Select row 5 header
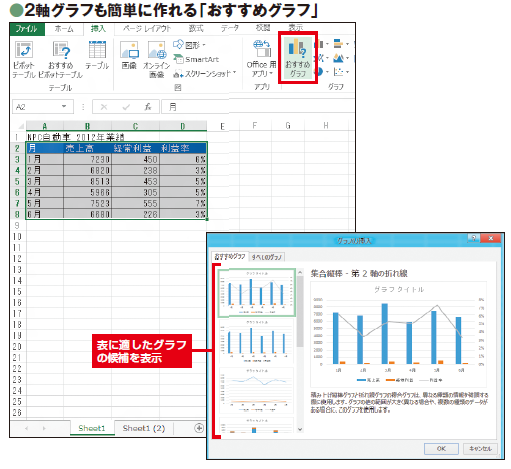Image resolution: width=511 pixels, height=469 pixels. point(17,181)
